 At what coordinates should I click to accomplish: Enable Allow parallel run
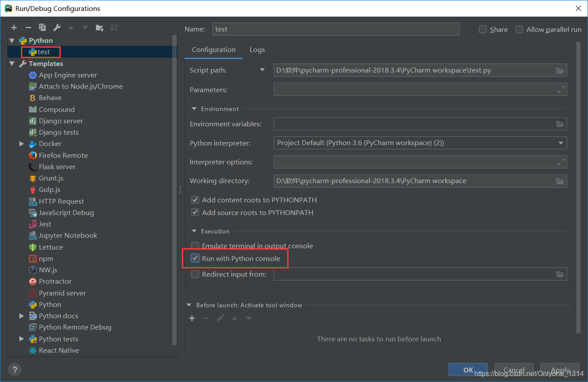(x=519, y=29)
